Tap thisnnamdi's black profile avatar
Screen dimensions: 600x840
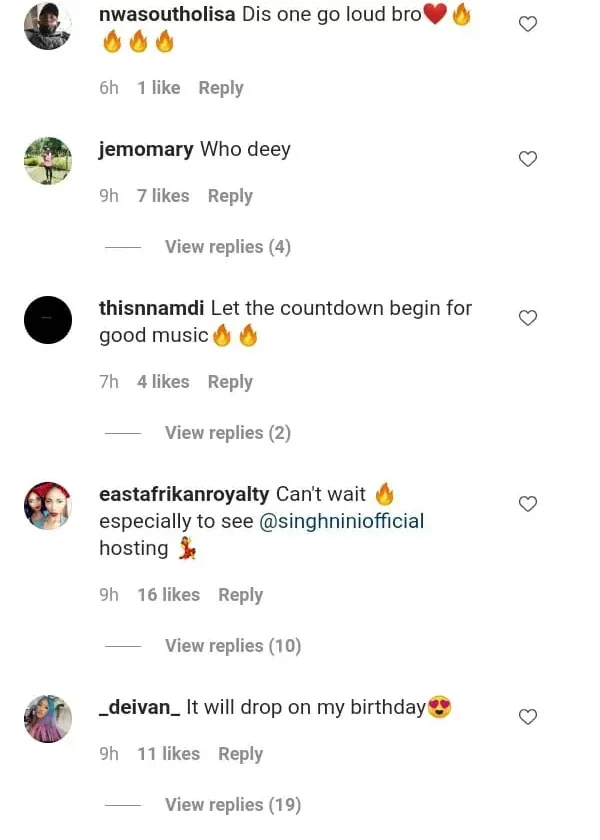click(48, 321)
